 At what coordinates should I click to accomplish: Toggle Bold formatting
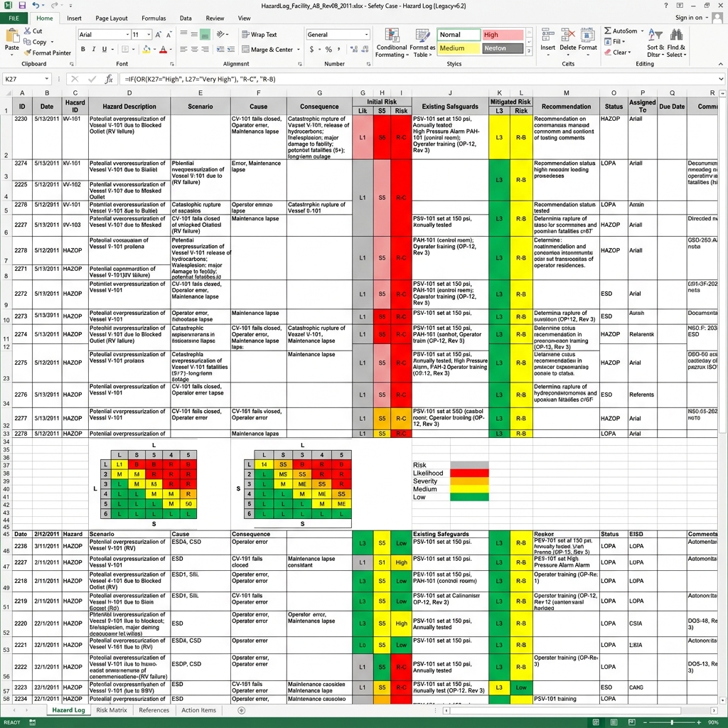(x=83, y=49)
